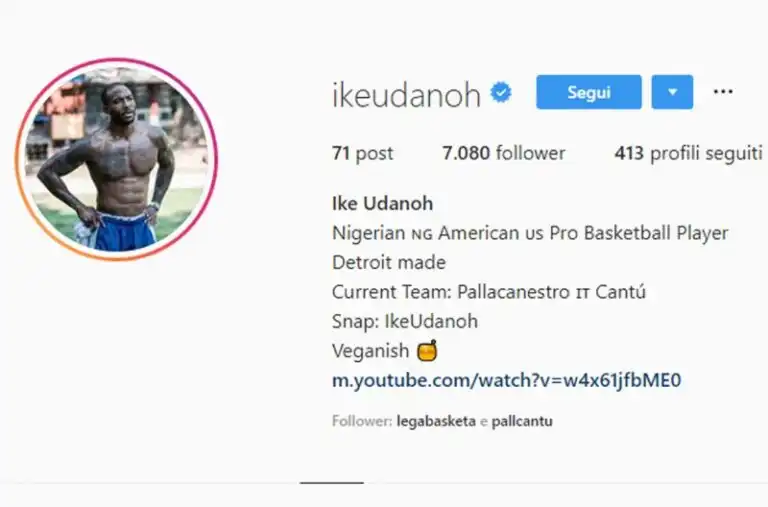The width and height of the screenshot is (768, 507).
Task: Visit legabasketa follower profile
Action: pyautogui.click(x=436, y=421)
